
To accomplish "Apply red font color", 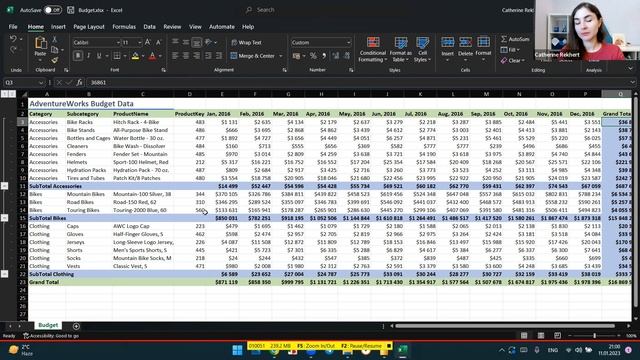I will coord(152,56).
